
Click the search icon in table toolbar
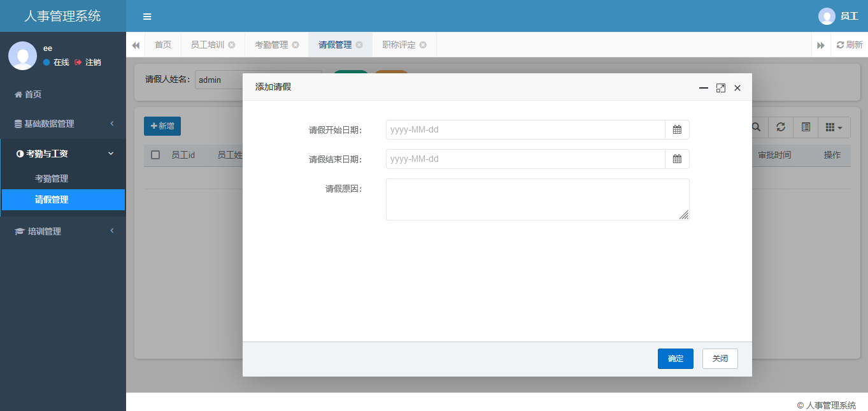tap(756, 127)
